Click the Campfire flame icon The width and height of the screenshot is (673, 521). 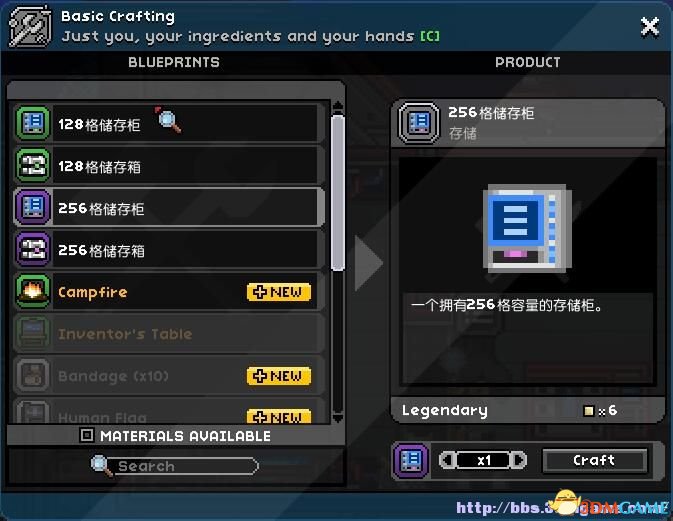(x=33, y=291)
